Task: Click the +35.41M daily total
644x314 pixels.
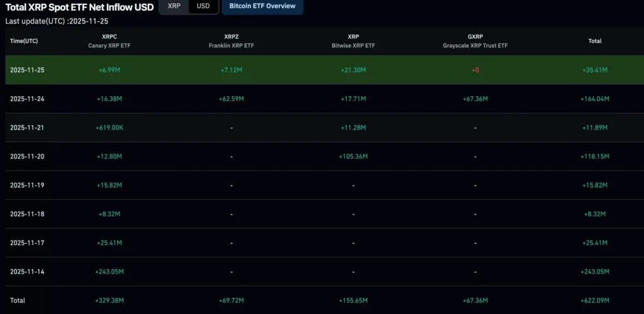Action: click(x=595, y=70)
